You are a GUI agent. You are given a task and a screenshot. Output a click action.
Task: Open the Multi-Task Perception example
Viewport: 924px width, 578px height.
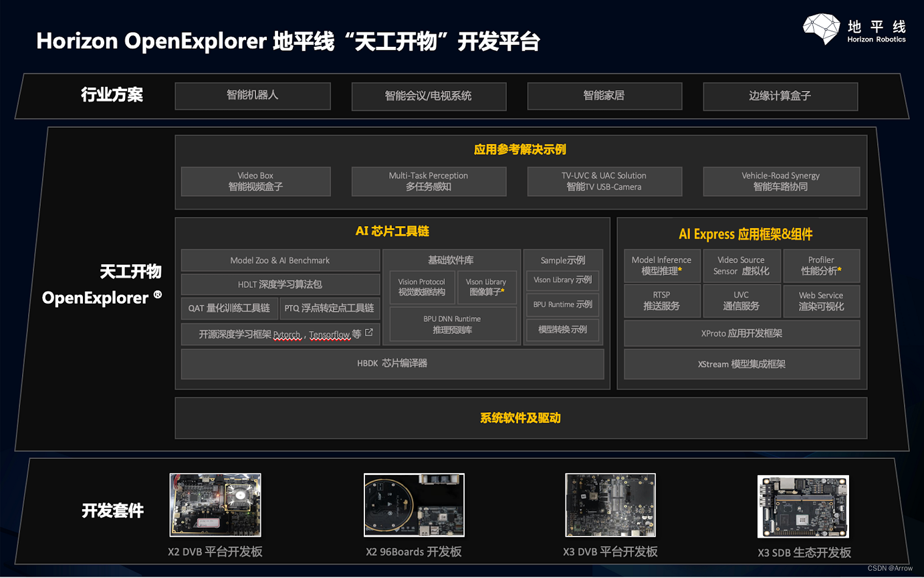(429, 181)
